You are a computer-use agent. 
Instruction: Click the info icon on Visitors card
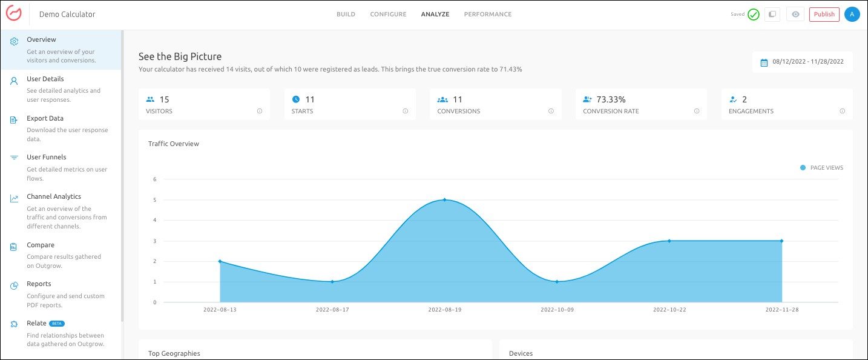click(260, 111)
